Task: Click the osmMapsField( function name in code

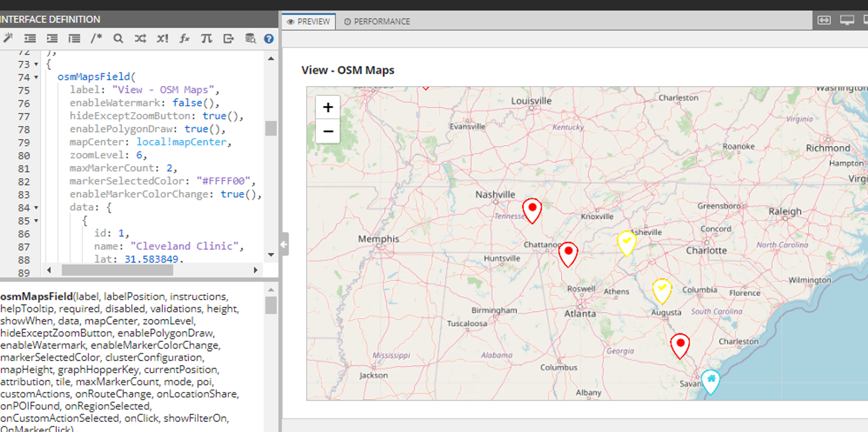Action: click(x=96, y=77)
